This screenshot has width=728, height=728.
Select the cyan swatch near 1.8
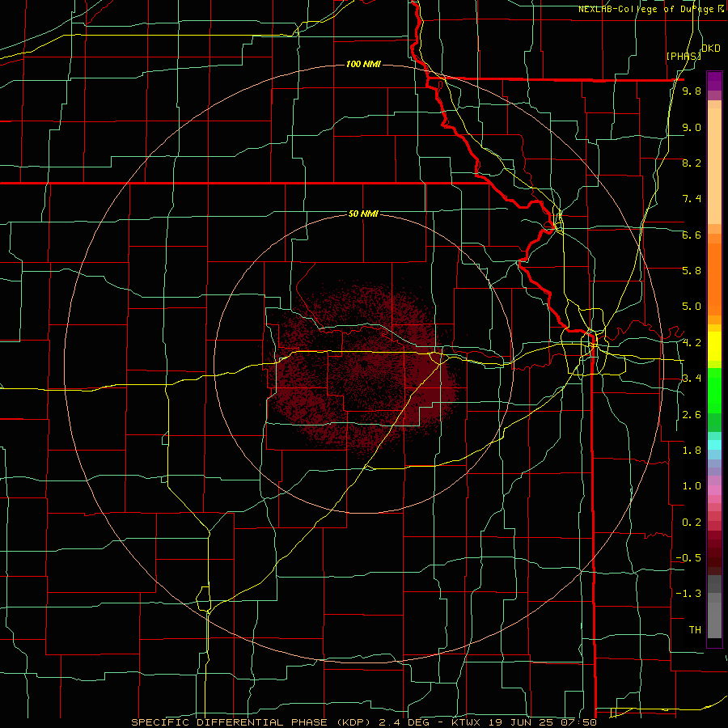click(714, 445)
